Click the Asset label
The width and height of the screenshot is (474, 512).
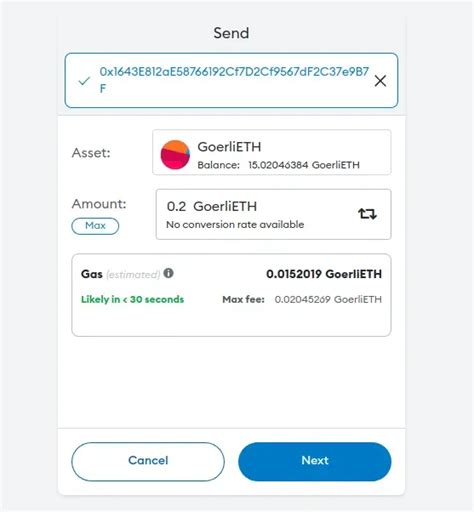pyautogui.click(x=91, y=153)
